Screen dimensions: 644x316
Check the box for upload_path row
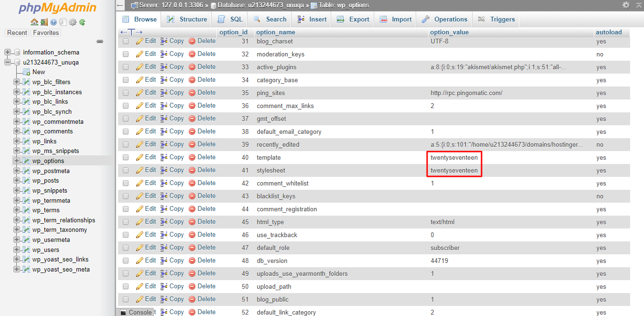coord(126,286)
